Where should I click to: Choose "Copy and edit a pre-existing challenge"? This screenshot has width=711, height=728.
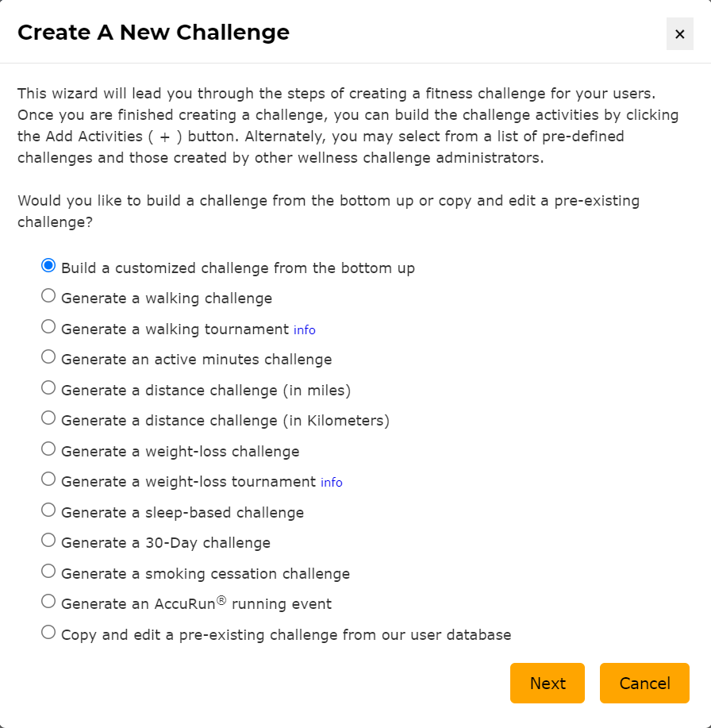48,631
